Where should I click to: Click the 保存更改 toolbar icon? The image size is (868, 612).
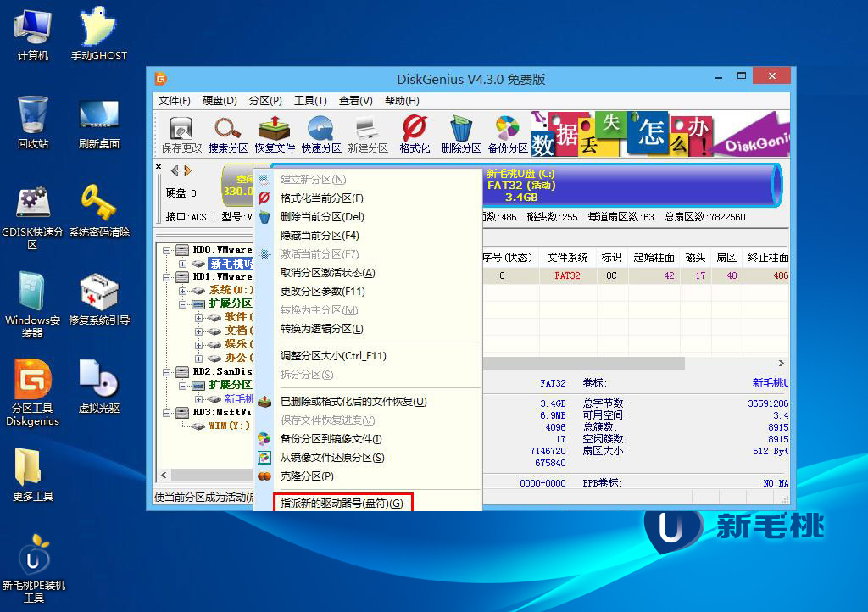click(181, 134)
